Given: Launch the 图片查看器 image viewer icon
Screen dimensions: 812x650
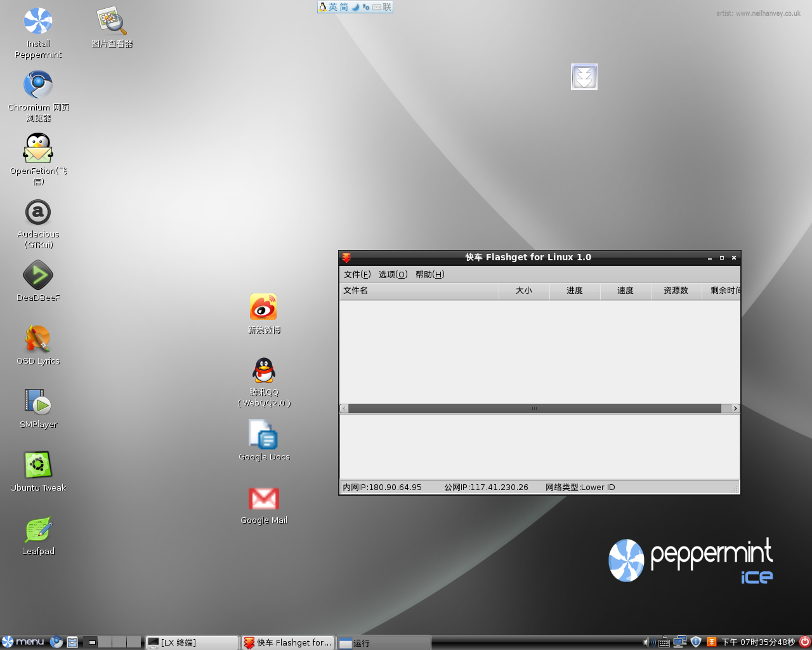Looking at the screenshot, I should (x=112, y=22).
